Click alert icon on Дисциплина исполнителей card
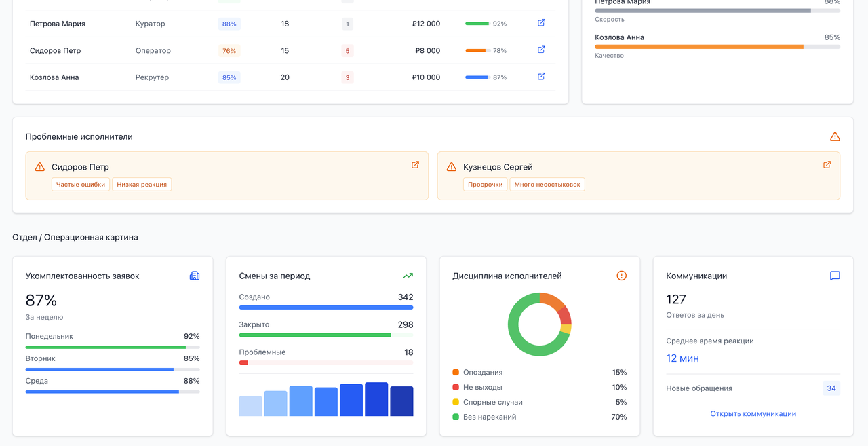Viewport: 868px width, 446px height. (x=620, y=276)
